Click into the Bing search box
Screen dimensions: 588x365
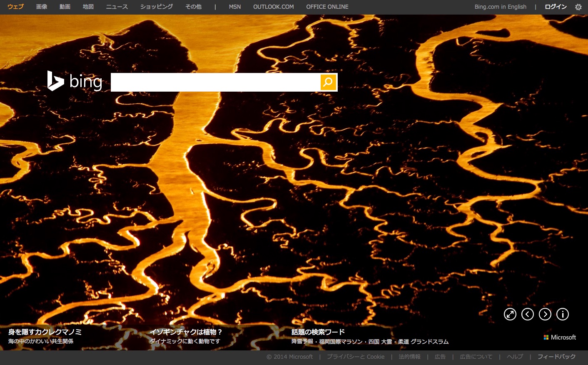pyautogui.click(x=215, y=82)
